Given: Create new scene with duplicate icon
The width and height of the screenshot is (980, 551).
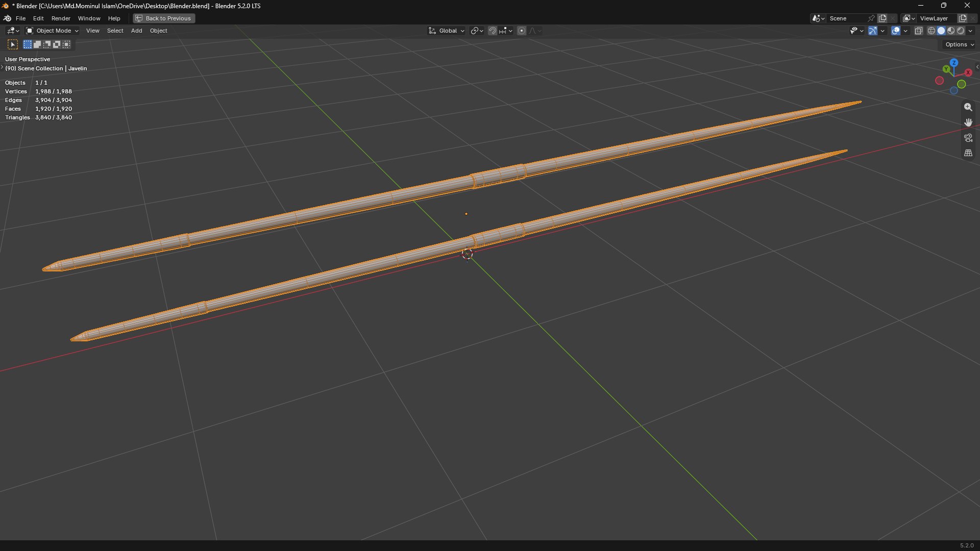Looking at the screenshot, I should (883, 18).
